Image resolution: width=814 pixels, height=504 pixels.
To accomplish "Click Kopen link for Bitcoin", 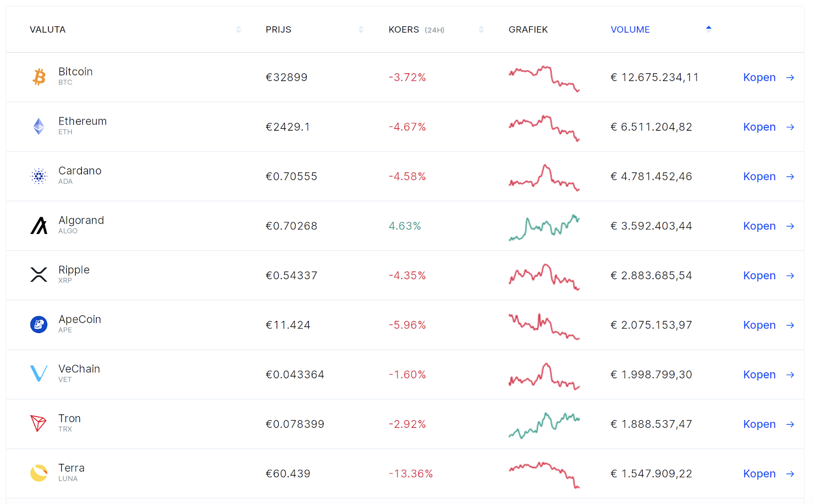I will [x=759, y=77].
